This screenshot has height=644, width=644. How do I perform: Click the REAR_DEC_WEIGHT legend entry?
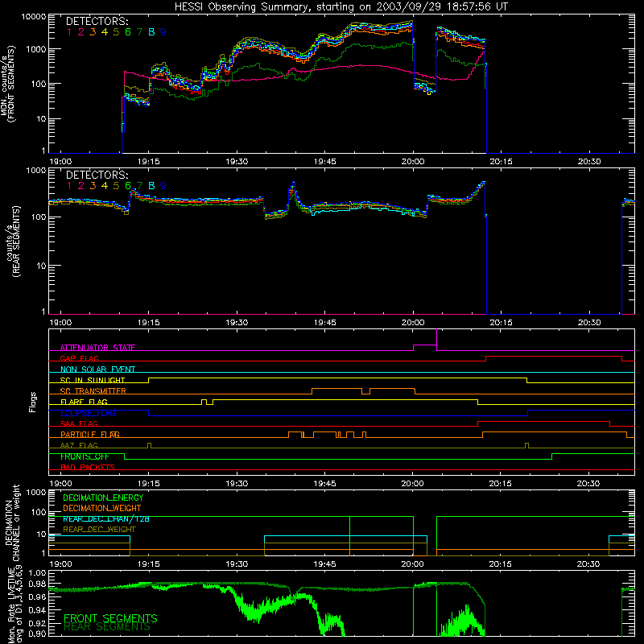point(99,530)
